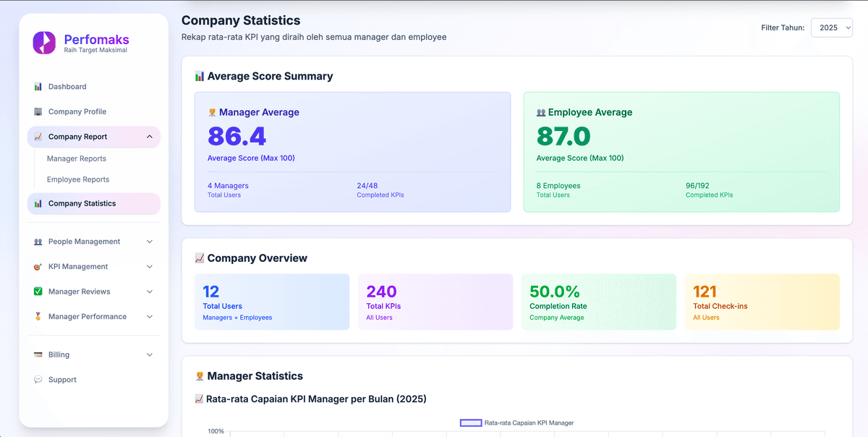Click the Perfomaks logo icon
This screenshot has width=868, height=437.
(44, 43)
